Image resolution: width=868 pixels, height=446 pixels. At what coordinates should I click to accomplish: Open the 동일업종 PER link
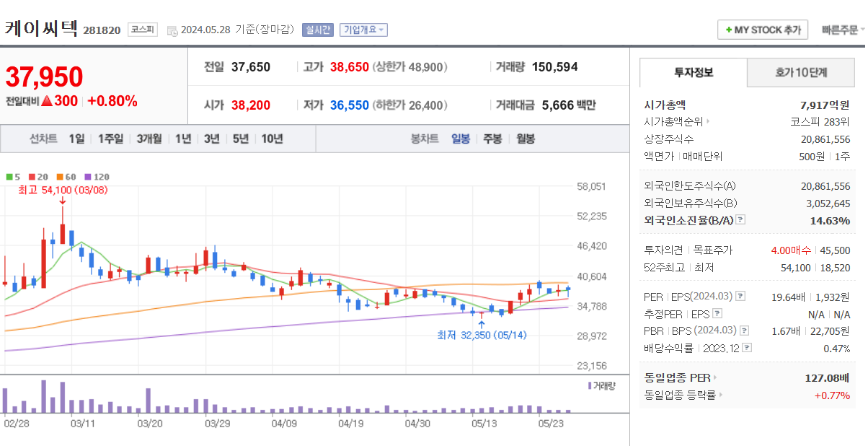point(681,377)
